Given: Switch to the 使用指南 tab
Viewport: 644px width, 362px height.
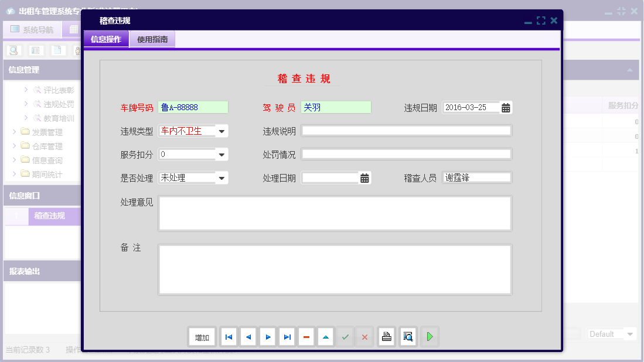Looking at the screenshot, I should click(x=151, y=39).
